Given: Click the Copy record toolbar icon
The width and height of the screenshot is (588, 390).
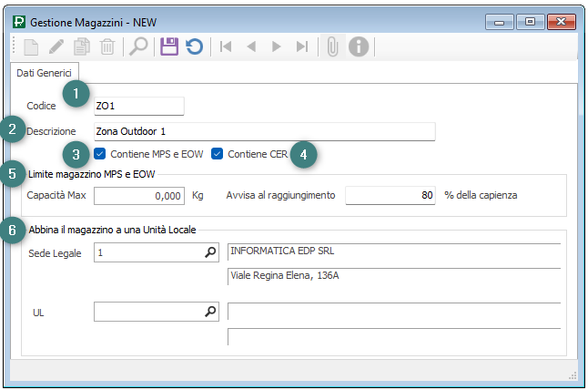Looking at the screenshot, I should (83, 46).
